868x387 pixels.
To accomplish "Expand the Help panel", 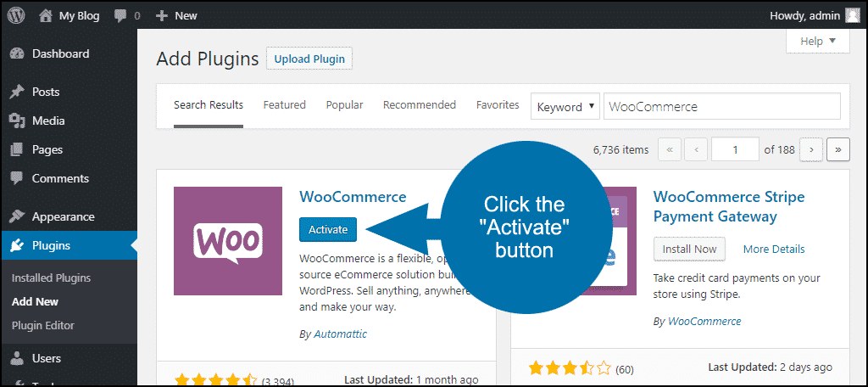I will (x=818, y=41).
